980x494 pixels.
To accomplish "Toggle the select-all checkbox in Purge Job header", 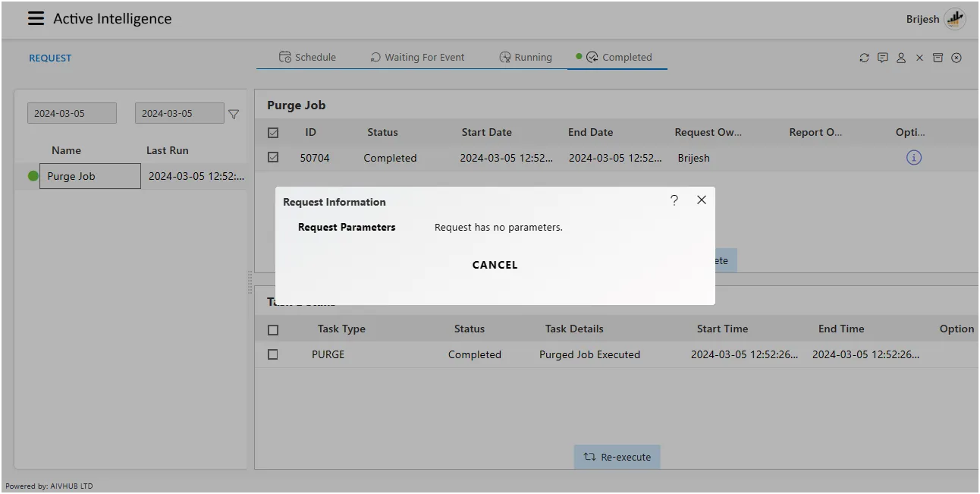I will (273, 133).
